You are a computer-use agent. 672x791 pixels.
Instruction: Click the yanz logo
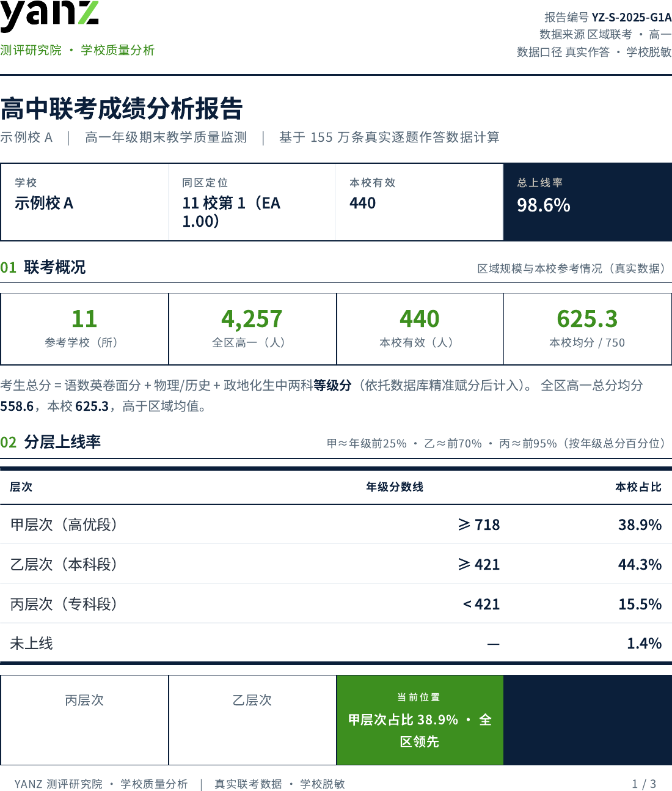click(49, 16)
